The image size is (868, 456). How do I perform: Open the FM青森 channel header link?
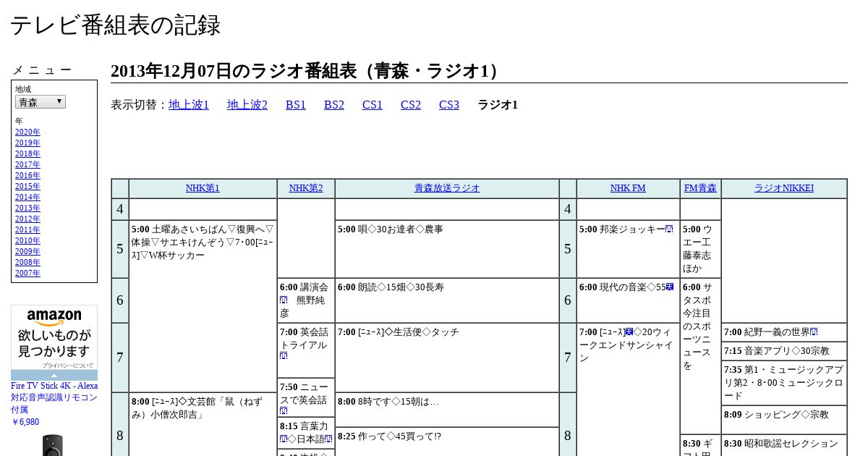(700, 188)
